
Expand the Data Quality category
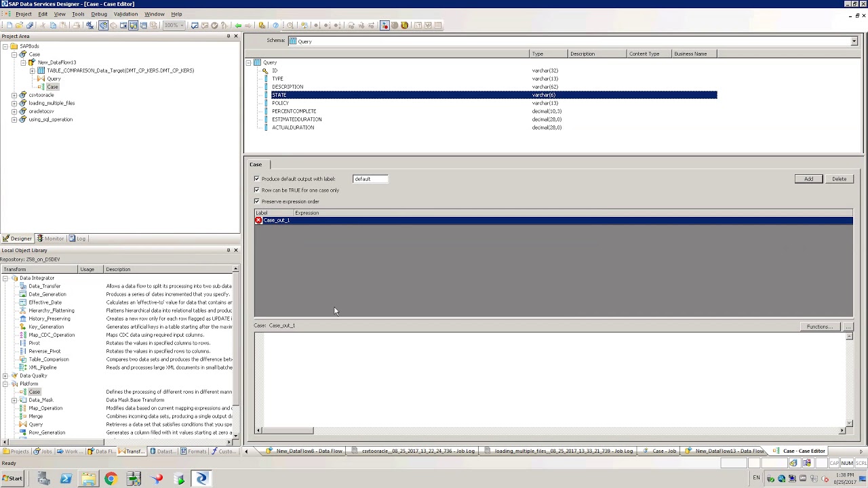5,375
